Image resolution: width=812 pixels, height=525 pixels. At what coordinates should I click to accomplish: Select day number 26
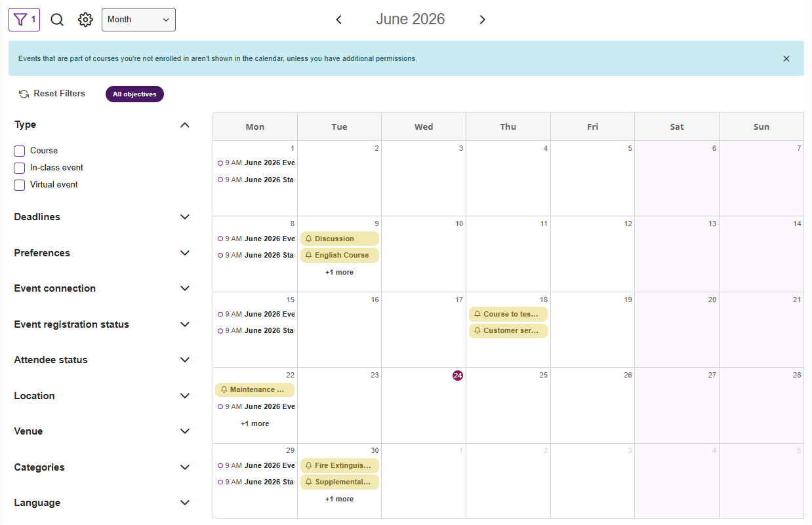point(628,375)
